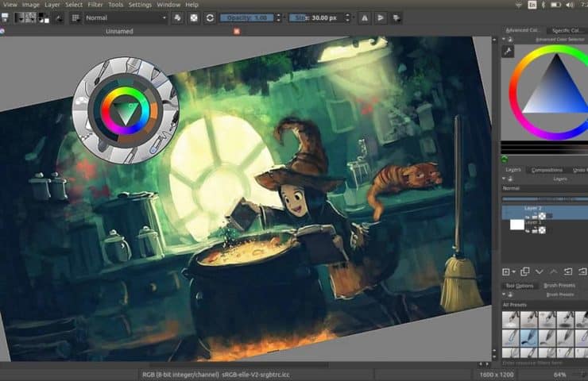
Task: Toggle the alpha lock on Layer 2
Action: click(541, 215)
